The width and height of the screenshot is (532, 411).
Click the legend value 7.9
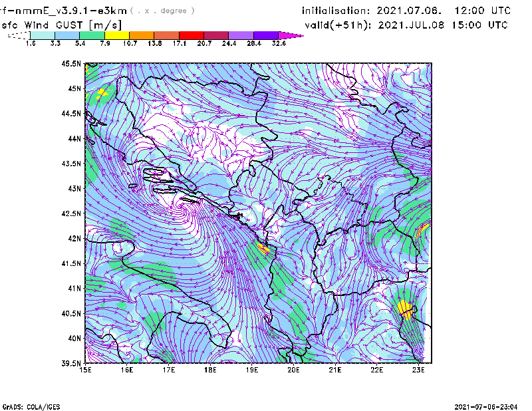(105, 43)
